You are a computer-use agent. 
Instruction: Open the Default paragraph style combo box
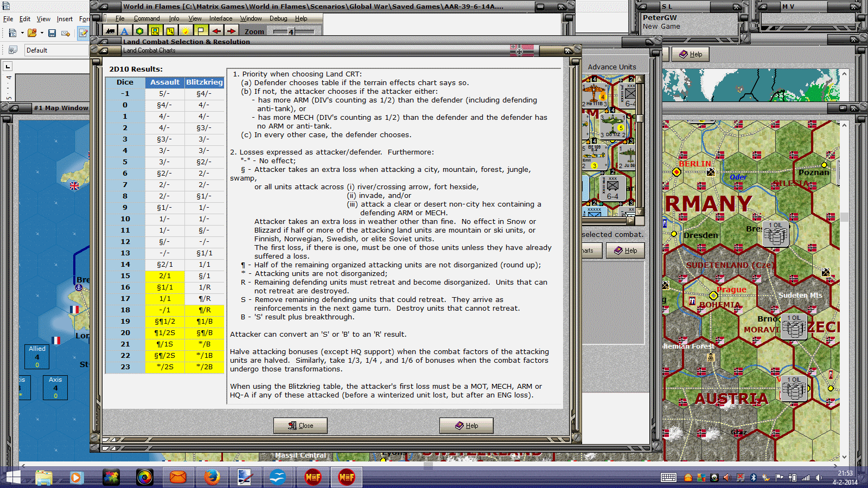(x=56, y=50)
